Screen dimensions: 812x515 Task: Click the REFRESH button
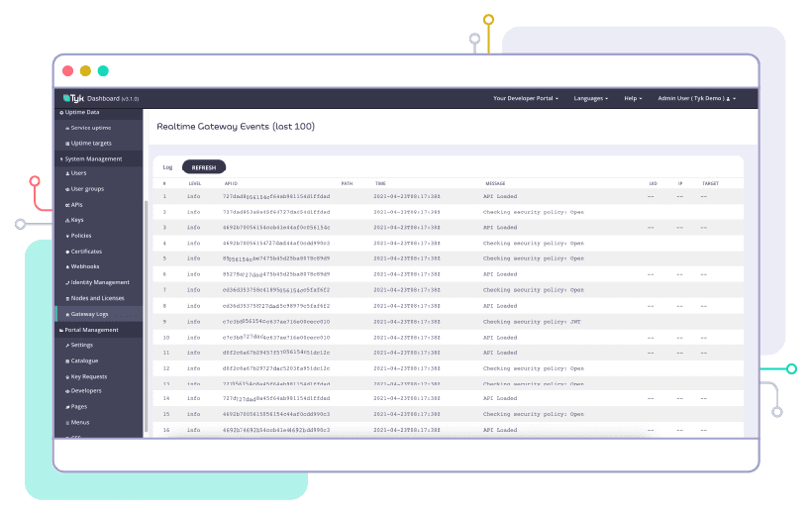coord(204,167)
